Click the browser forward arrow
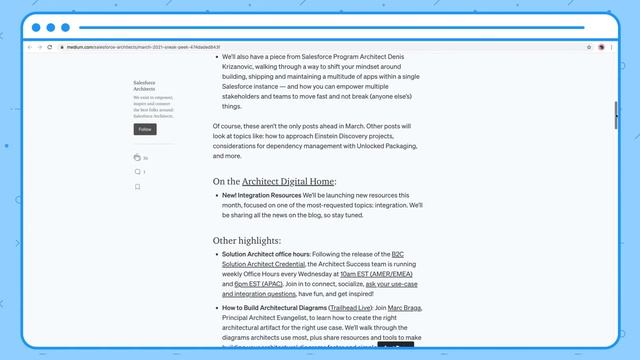 point(40,47)
